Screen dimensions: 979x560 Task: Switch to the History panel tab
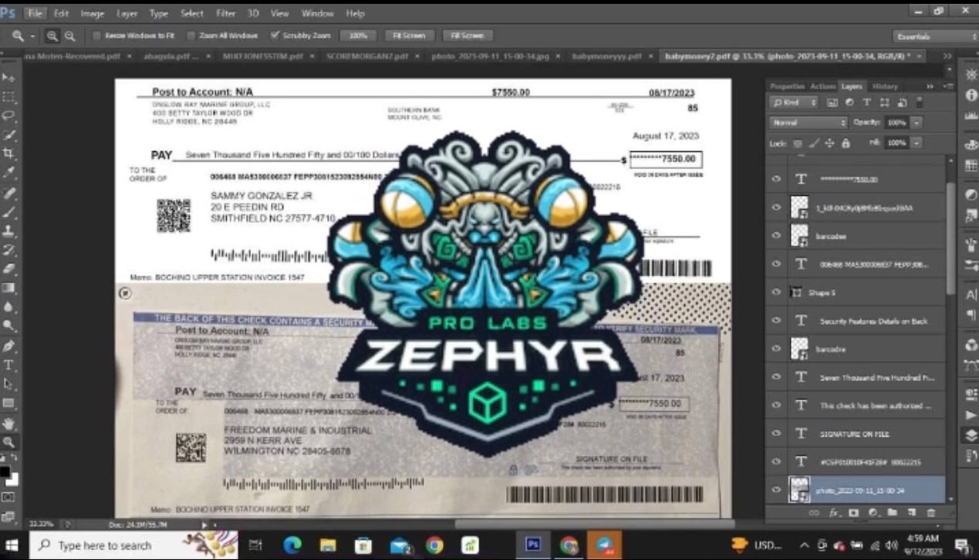click(x=884, y=86)
